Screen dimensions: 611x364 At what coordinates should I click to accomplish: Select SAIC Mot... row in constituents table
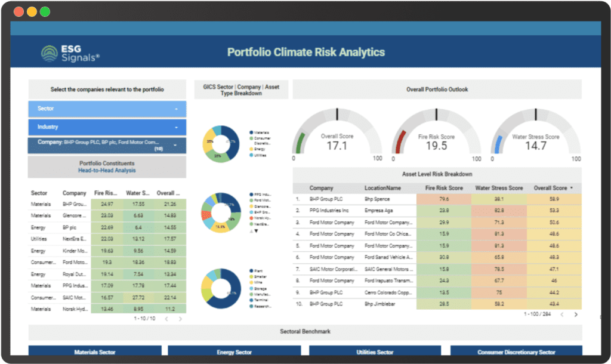click(107, 297)
